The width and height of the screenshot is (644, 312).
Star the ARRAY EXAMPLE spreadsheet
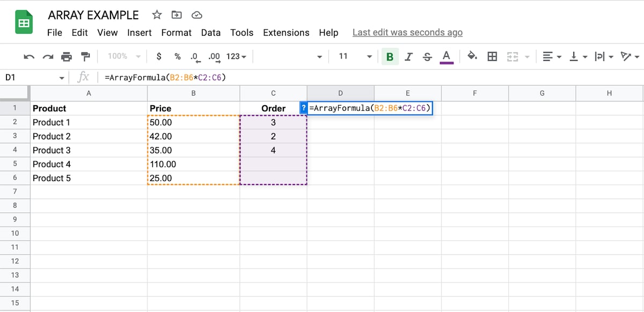(156, 15)
